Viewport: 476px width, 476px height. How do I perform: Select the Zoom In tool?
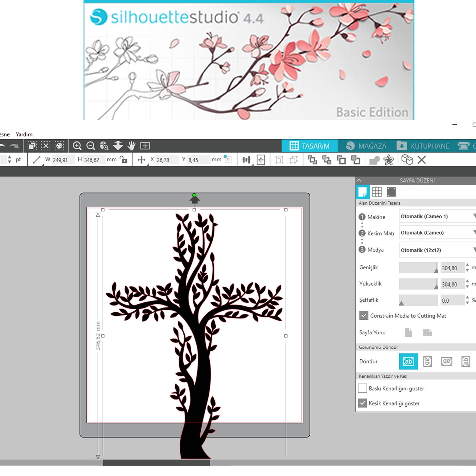click(x=78, y=145)
